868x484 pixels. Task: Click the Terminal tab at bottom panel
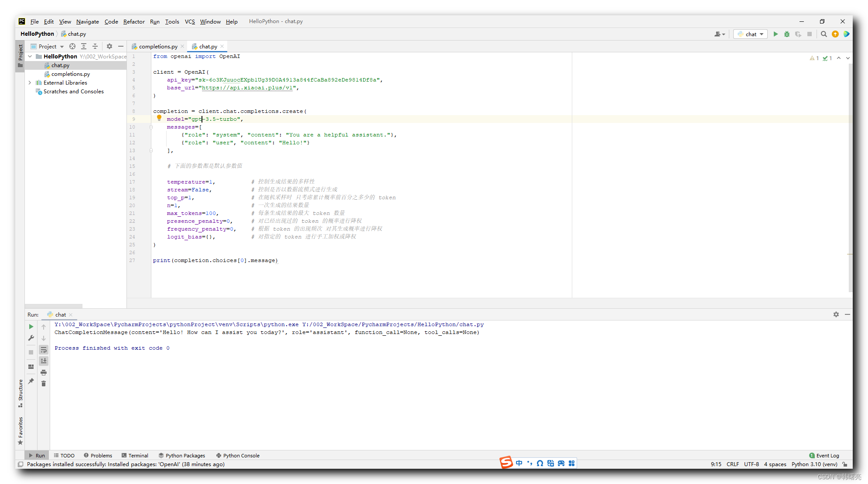click(x=138, y=455)
